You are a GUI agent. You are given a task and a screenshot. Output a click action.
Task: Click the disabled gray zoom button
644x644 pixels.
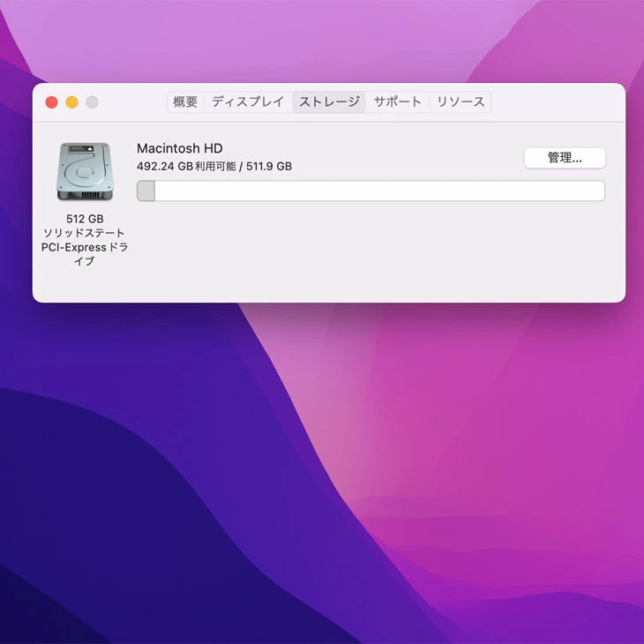point(92,101)
